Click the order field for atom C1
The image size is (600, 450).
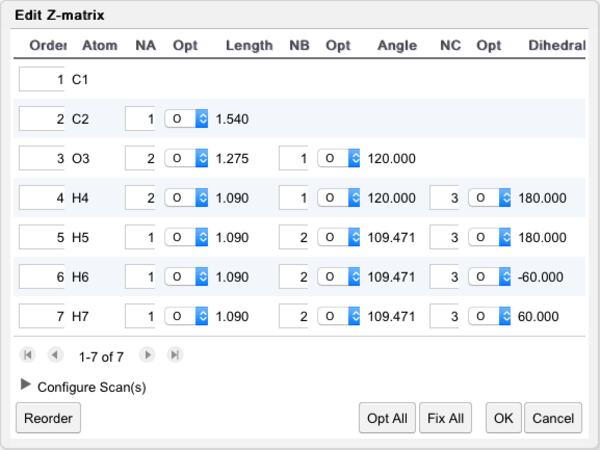[42, 80]
